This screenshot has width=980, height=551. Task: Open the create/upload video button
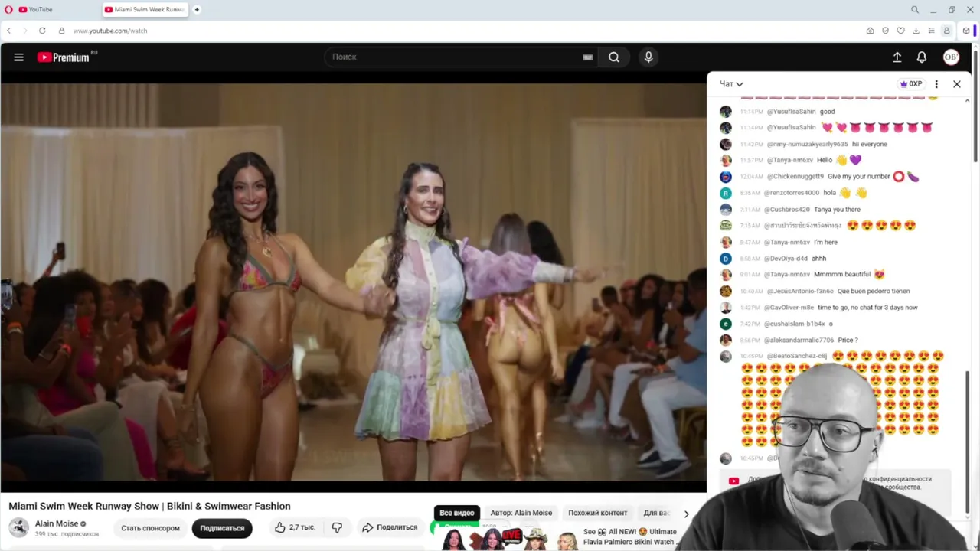click(x=897, y=57)
